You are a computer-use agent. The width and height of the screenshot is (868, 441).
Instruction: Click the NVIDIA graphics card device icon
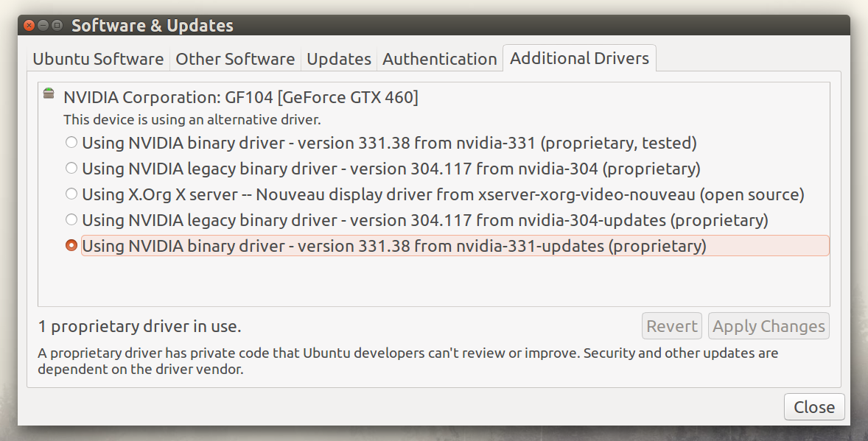point(49,93)
